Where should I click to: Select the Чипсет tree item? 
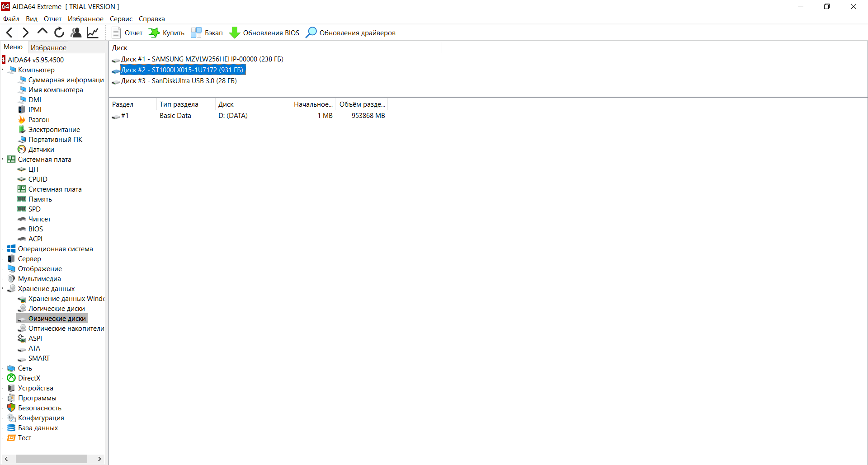[39, 219]
